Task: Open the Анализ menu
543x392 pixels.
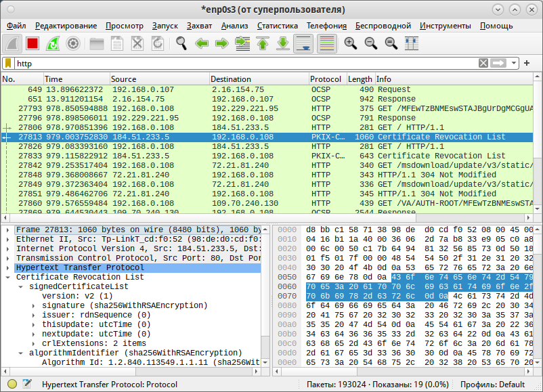Action: coord(235,26)
